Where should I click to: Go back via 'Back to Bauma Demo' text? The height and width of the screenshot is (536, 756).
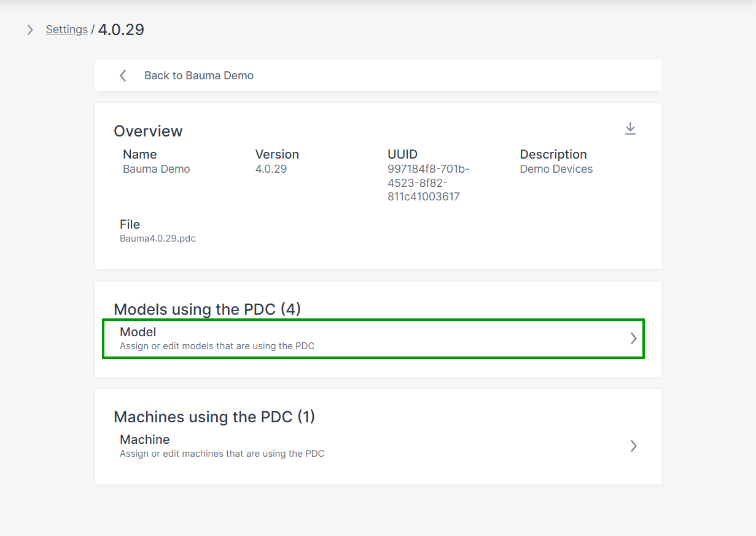(x=198, y=76)
